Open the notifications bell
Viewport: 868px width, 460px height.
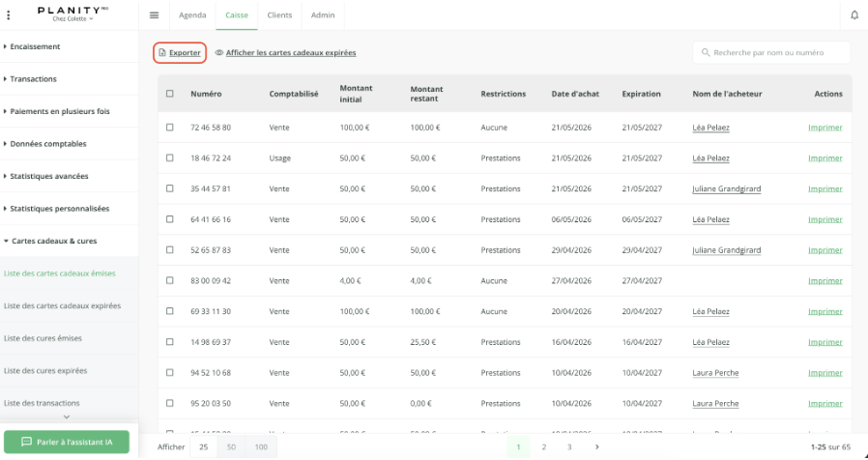tap(854, 14)
